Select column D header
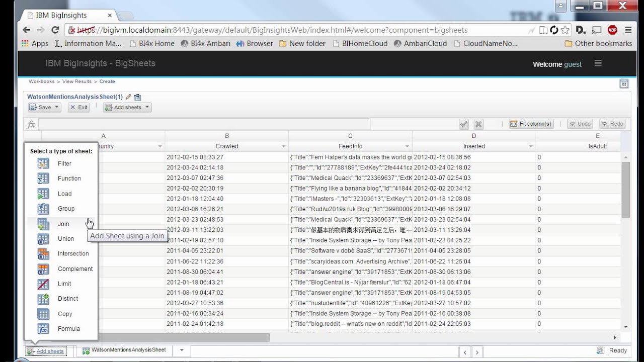 [474, 136]
